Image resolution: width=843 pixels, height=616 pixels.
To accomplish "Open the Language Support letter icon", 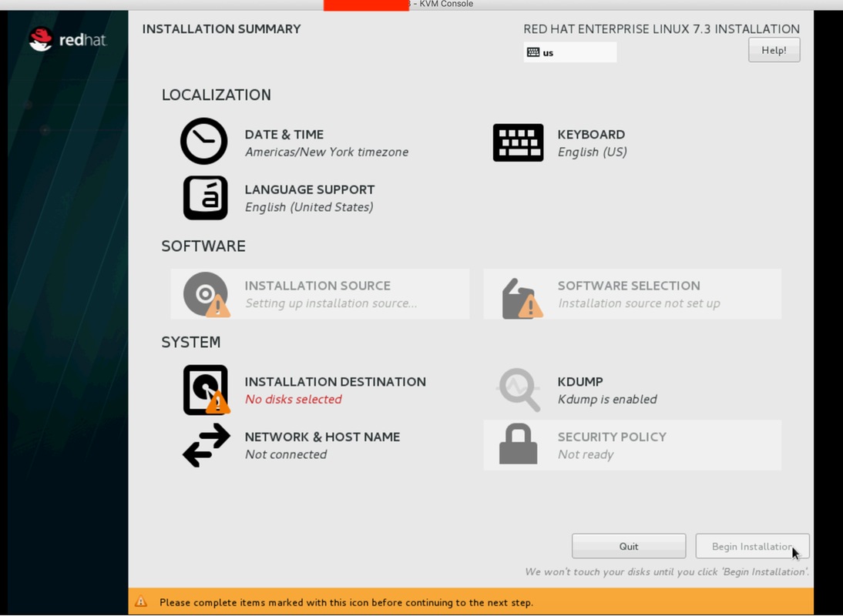I will [206, 198].
